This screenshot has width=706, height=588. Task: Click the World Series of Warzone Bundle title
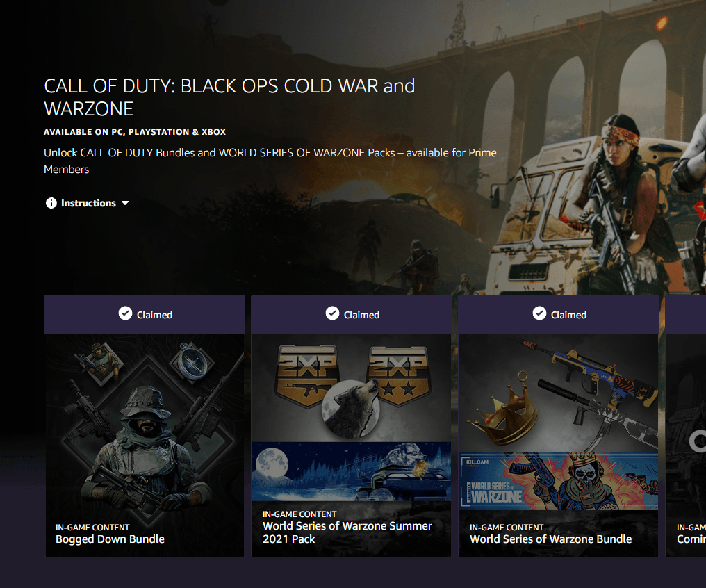coord(550,539)
